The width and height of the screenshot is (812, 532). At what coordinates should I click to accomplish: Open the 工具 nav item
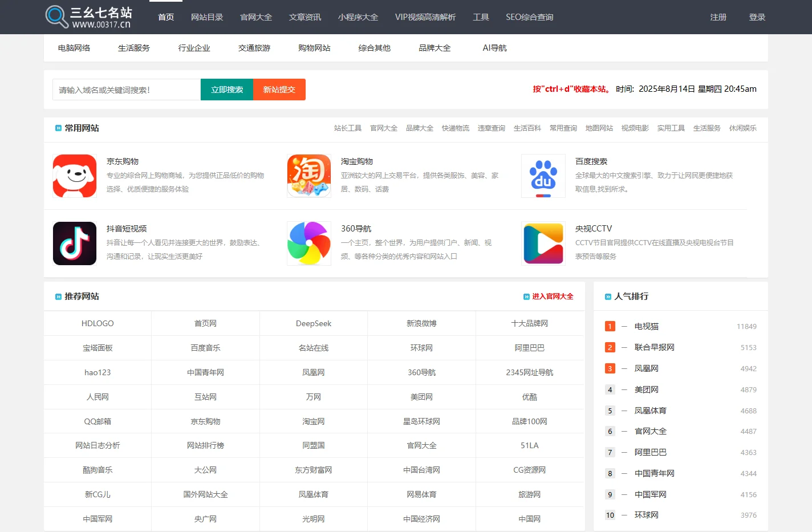pos(481,17)
